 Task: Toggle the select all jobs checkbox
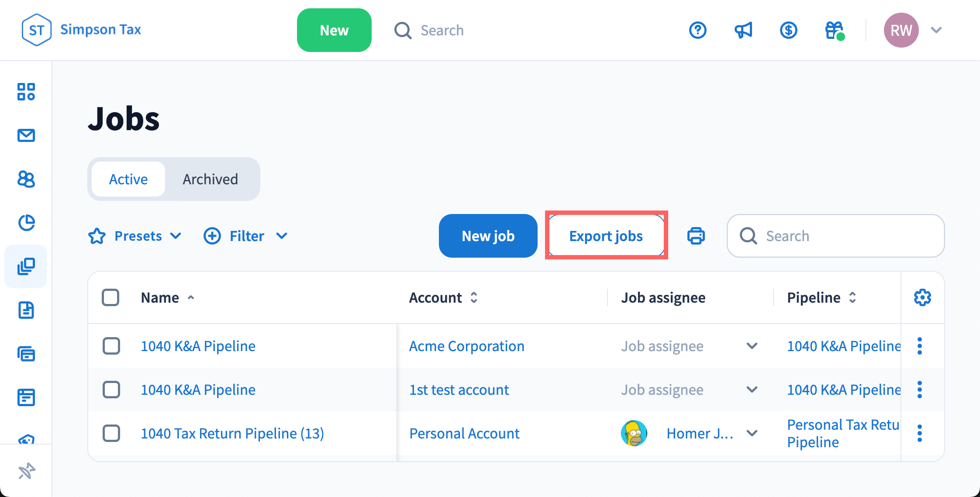pyautogui.click(x=110, y=297)
